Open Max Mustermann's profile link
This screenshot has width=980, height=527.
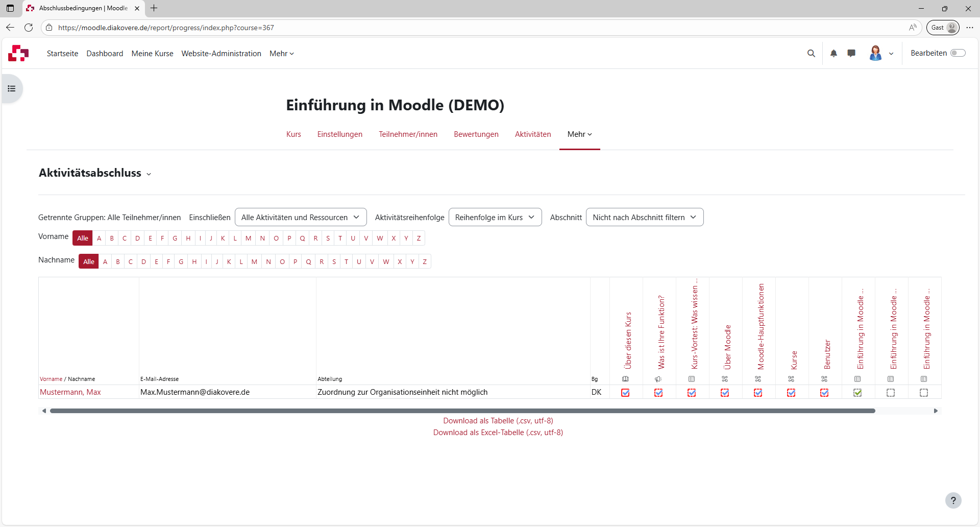71,392
